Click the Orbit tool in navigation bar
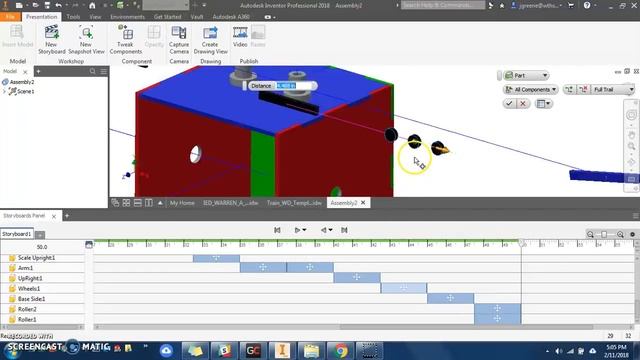The width and height of the screenshot is (640, 360). [x=631, y=162]
